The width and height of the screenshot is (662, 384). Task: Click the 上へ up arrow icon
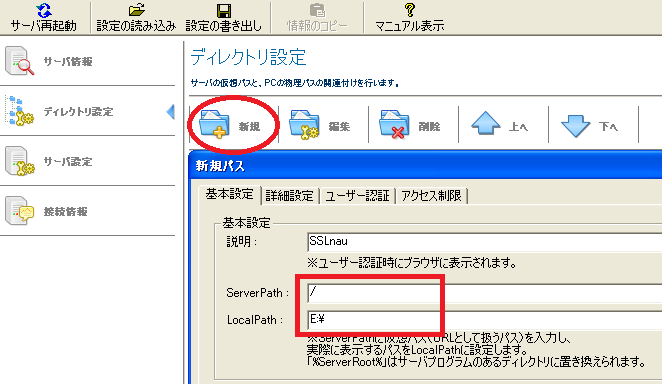(486, 123)
